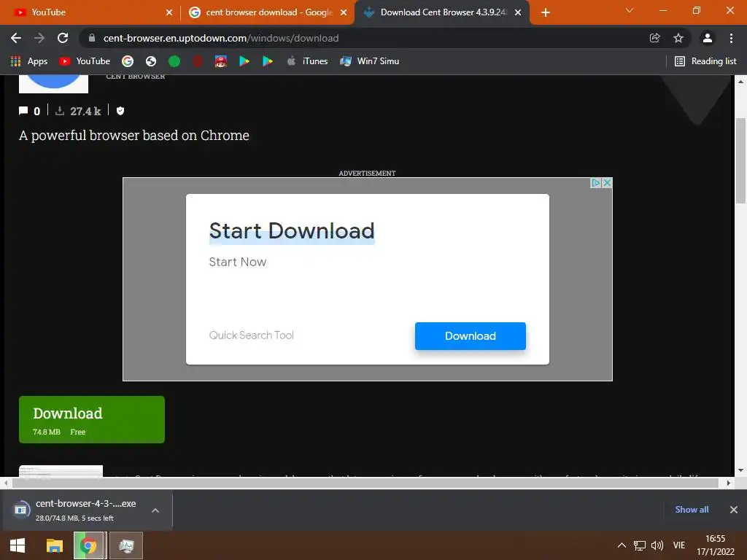This screenshot has height=560, width=747.
Task: Open the YouTube bookmark
Action: pos(85,61)
